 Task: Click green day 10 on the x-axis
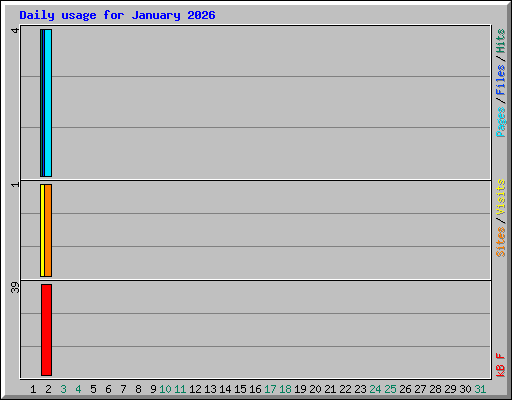pyautogui.click(x=165, y=389)
